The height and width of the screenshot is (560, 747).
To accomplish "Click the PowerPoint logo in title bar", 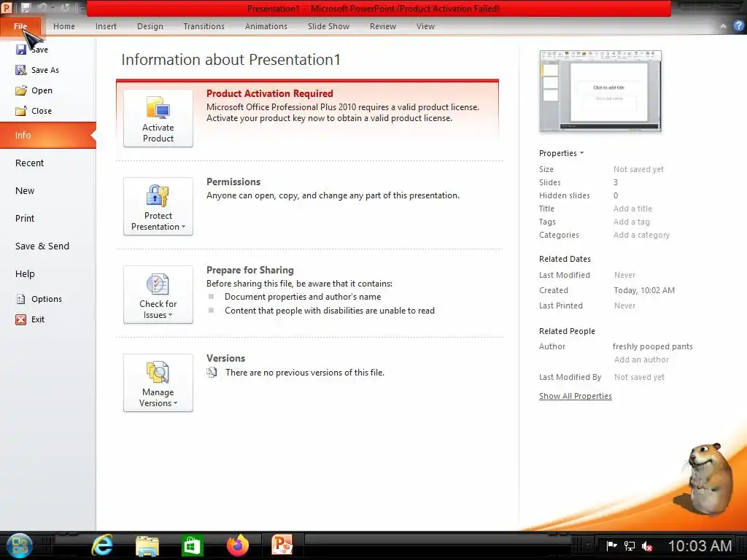I will point(7,7).
